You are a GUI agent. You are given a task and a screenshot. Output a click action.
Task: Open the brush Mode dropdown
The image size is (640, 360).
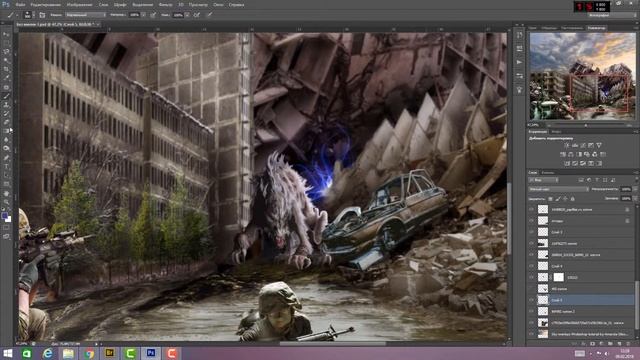point(85,15)
